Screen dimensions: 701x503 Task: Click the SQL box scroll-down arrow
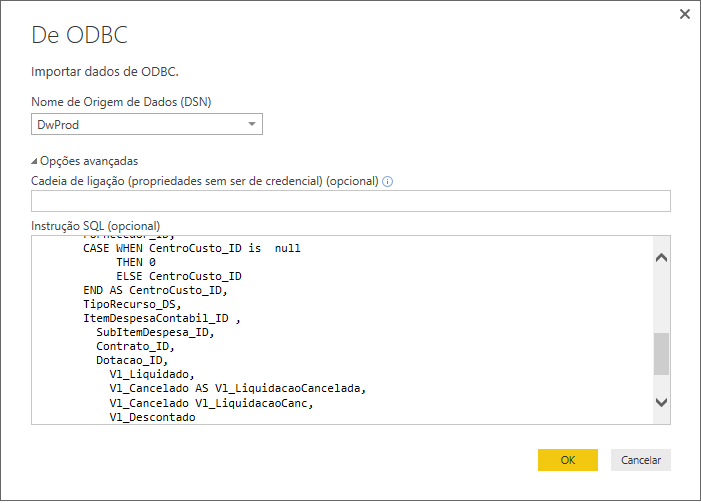pyautogui.click(x=661, y=402)
